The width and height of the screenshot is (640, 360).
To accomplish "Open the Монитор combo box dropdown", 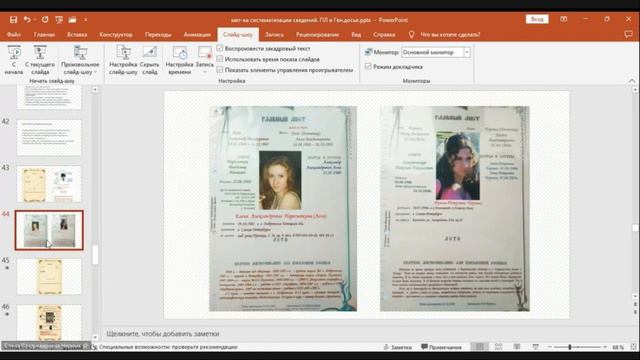I will click(467, 52).
